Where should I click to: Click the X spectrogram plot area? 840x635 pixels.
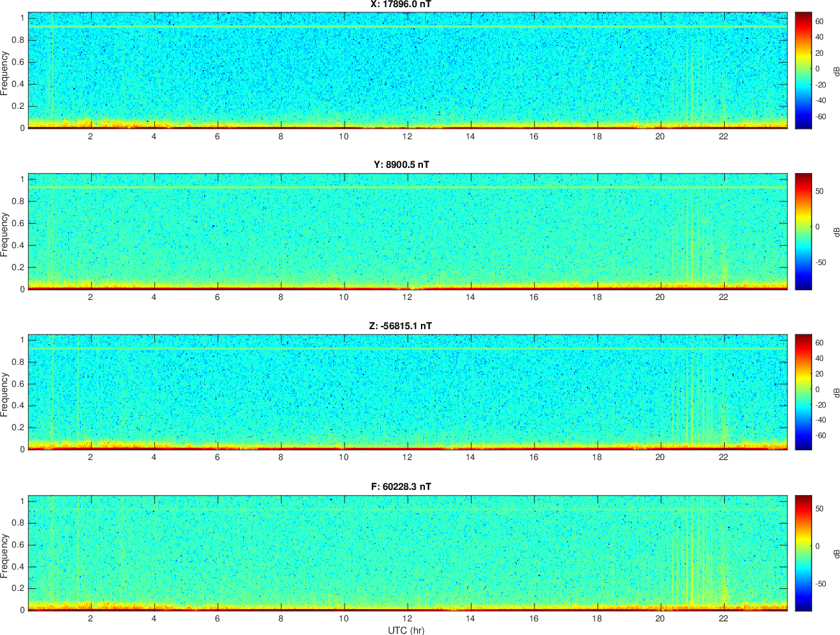[x=408, y=70]
